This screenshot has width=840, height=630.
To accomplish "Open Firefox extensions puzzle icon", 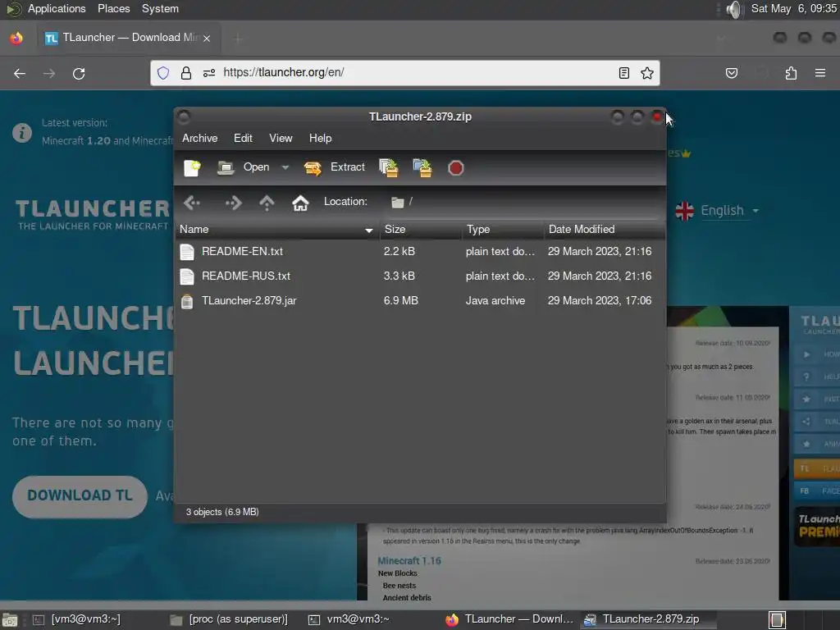I will (x=791, y=73).
